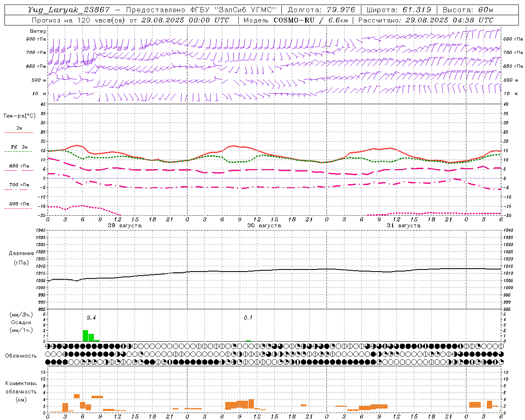525x420 pixels.
Task: Click the 'Осадки' precipitation label
Action: pos(21,322)
